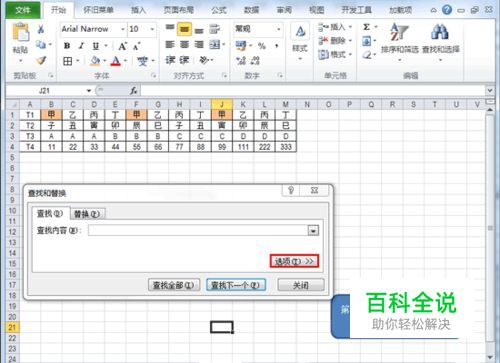This screenshot has height=363, width=500.
Task: Click the bottom align icon
Action: point(199,30)
